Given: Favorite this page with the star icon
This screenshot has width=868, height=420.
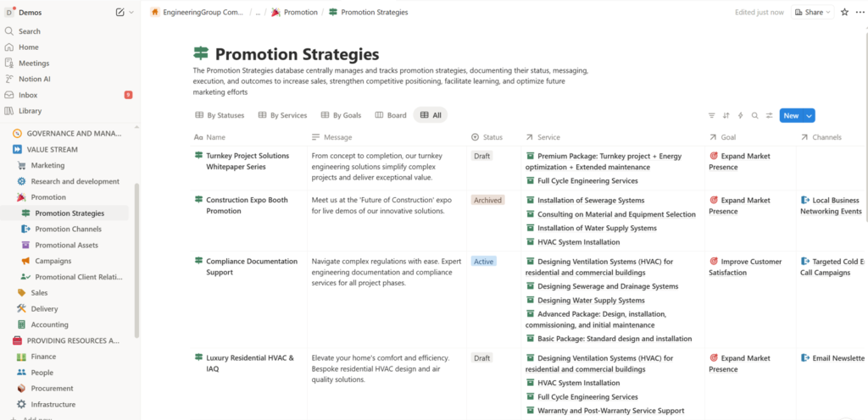Looking at the screenshot, I should coord(844,13).
